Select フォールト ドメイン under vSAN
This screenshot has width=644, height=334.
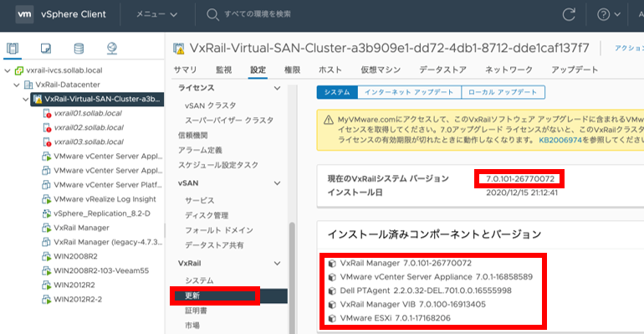pos(219,230)
